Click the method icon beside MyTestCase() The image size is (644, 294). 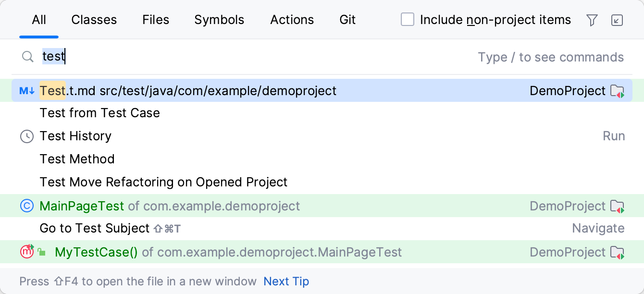pyautogui.click(x=27, y=252)
